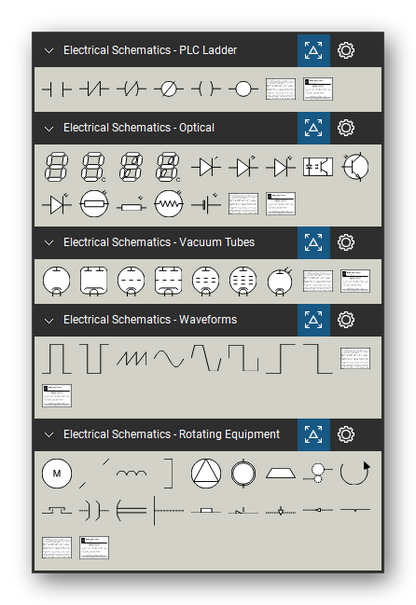Image resolution: width=416 pixels, height=605 pixels.
Task: Toggle auto-size button for Vacuum Tubes
Action: (x=313, y=243)
